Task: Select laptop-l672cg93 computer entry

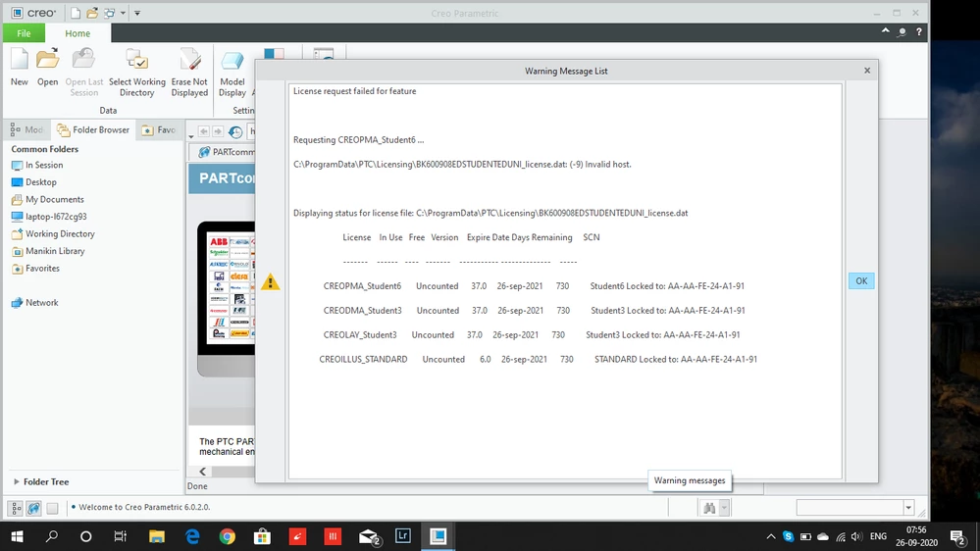Action: (x=49, y=217)
